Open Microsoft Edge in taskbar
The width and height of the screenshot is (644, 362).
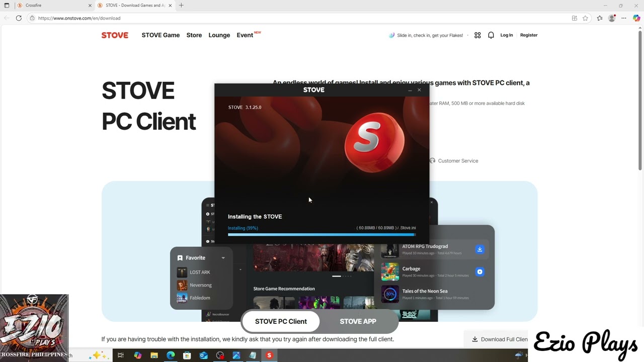click(x=171, y=355)
